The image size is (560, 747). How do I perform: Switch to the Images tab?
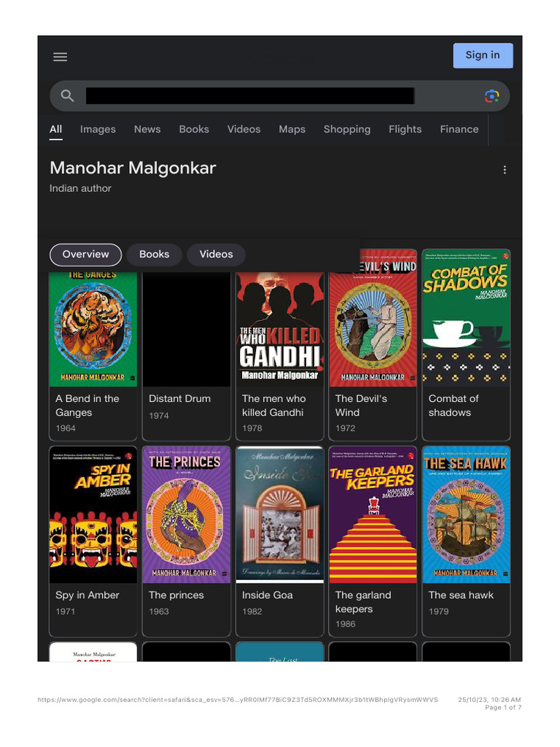coord(98,129)
